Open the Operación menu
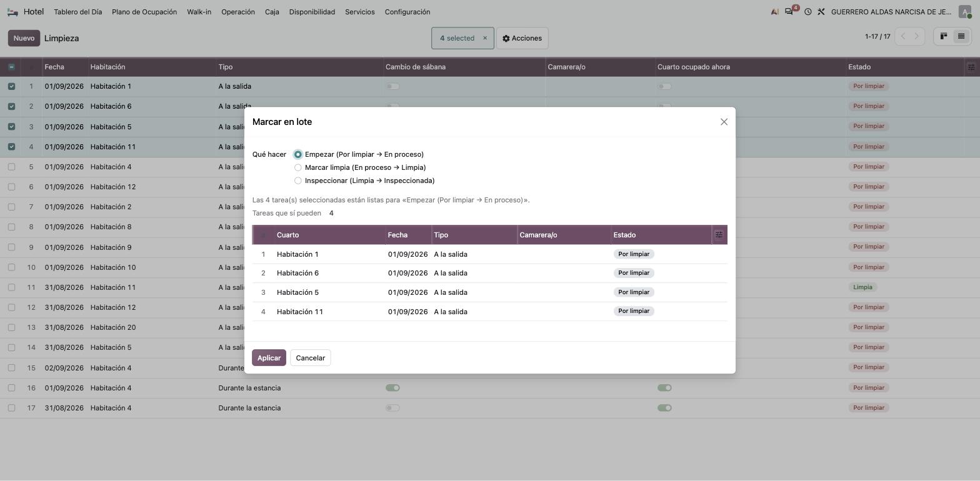The width and height of the screenshot is (980, 481). [x=238, y=12]
